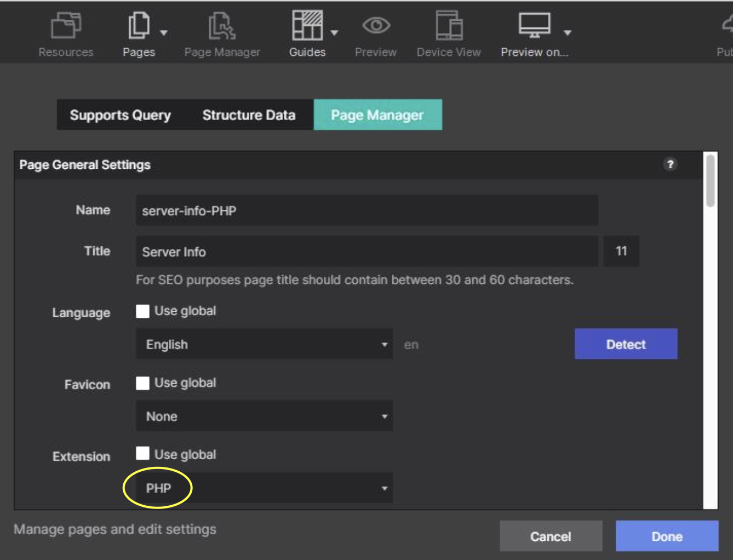Check Use global under Extension
733x560 pixels.
143,454
